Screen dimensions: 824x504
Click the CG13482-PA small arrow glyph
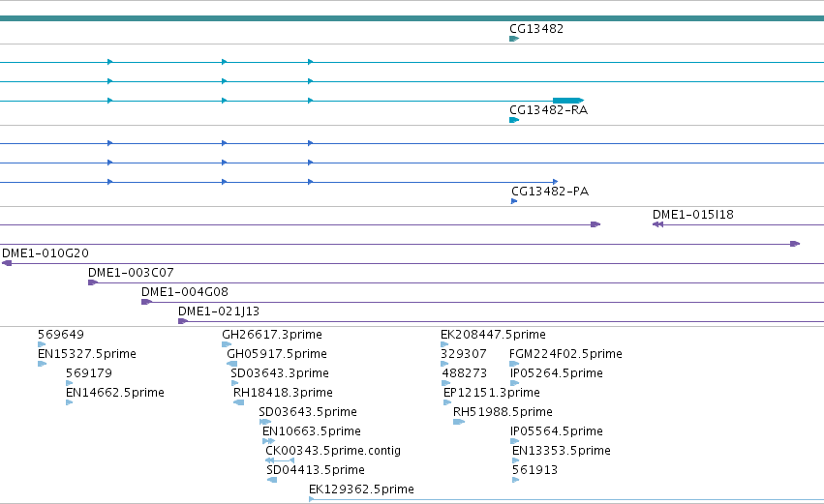514,201
